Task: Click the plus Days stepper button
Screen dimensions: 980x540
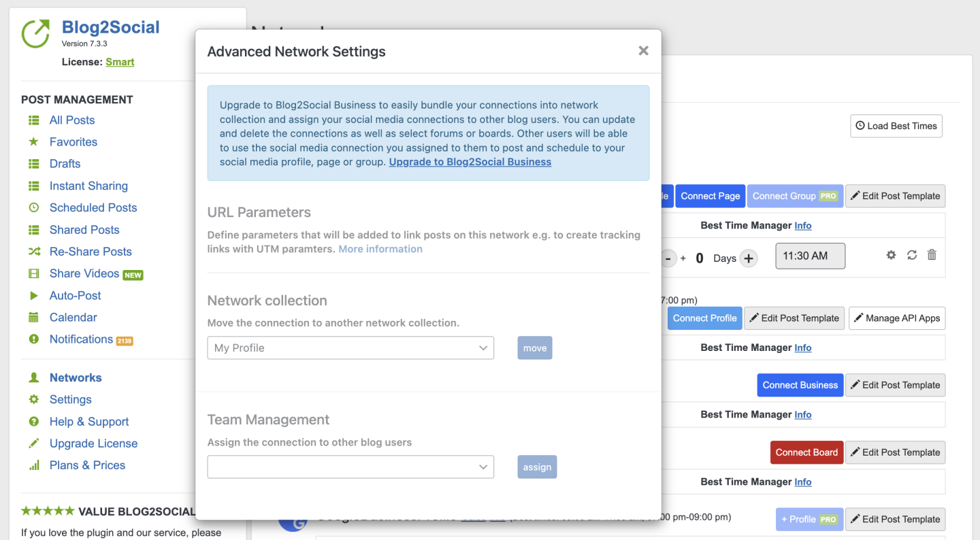Action: [749, 258]
